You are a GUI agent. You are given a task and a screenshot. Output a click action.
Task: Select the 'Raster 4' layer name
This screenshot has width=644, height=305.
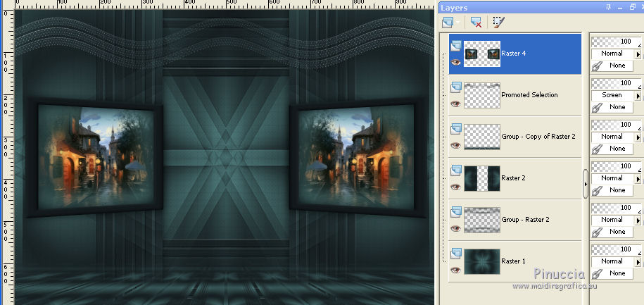point(513,54)
